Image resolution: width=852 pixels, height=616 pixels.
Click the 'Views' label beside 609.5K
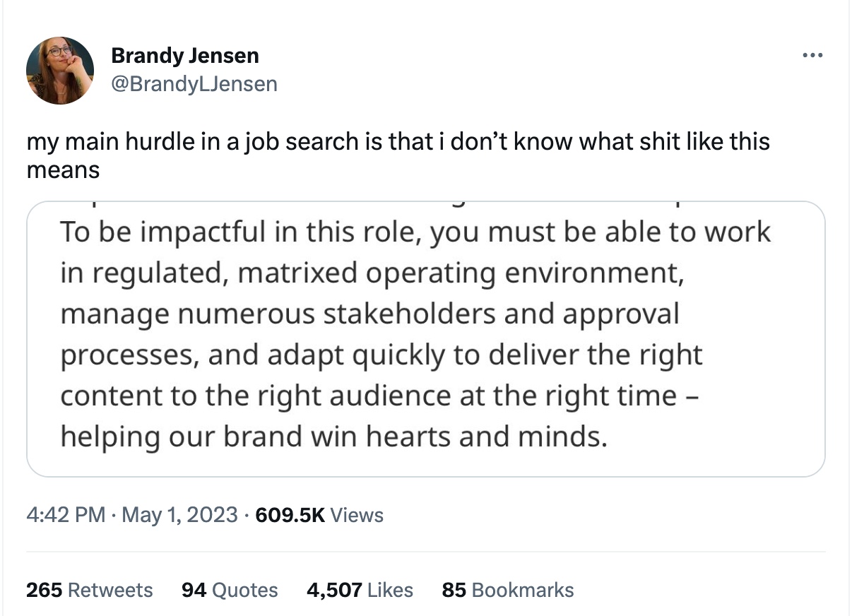pyautogui.click(x=357, y=514)
